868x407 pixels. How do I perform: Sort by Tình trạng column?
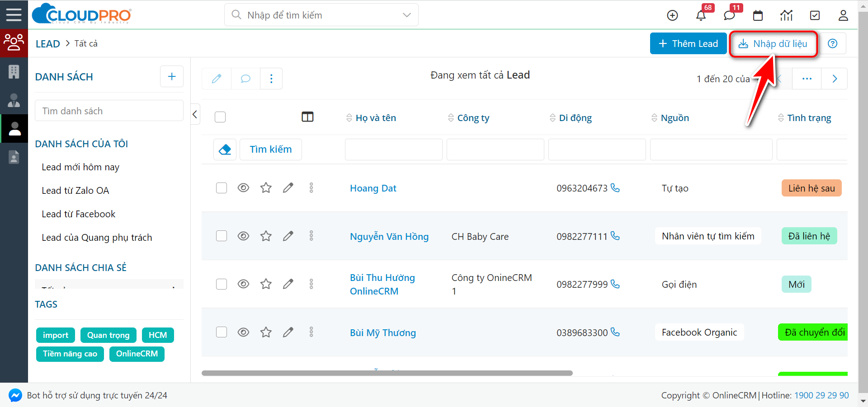coord(805,118)
